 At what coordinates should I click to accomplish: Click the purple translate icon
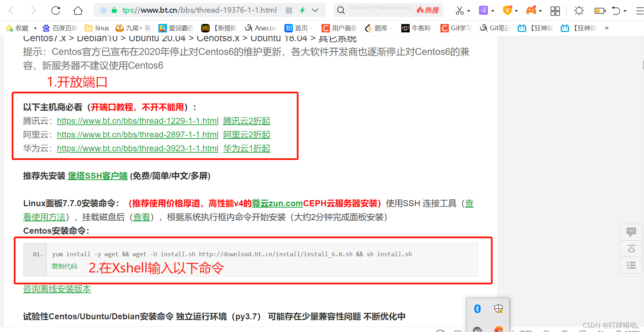tap(483, 11)
